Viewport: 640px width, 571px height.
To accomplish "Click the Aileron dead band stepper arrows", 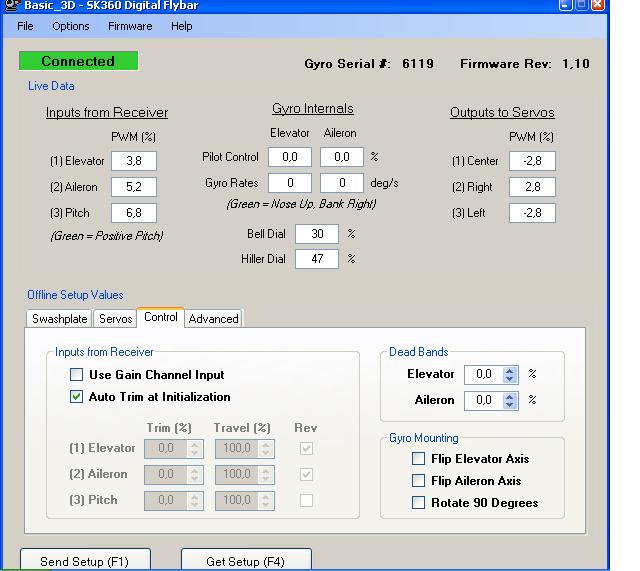I will [x=509, y=400].
